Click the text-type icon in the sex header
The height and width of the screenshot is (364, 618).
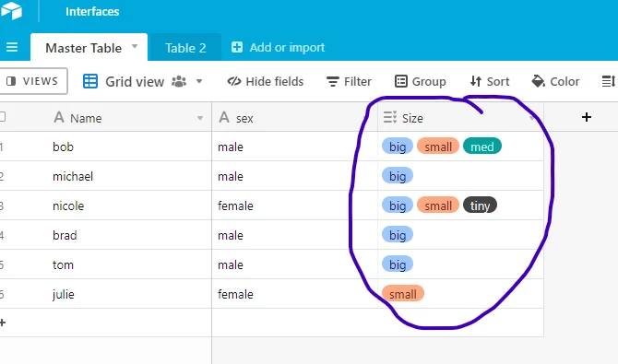point(224,117)
